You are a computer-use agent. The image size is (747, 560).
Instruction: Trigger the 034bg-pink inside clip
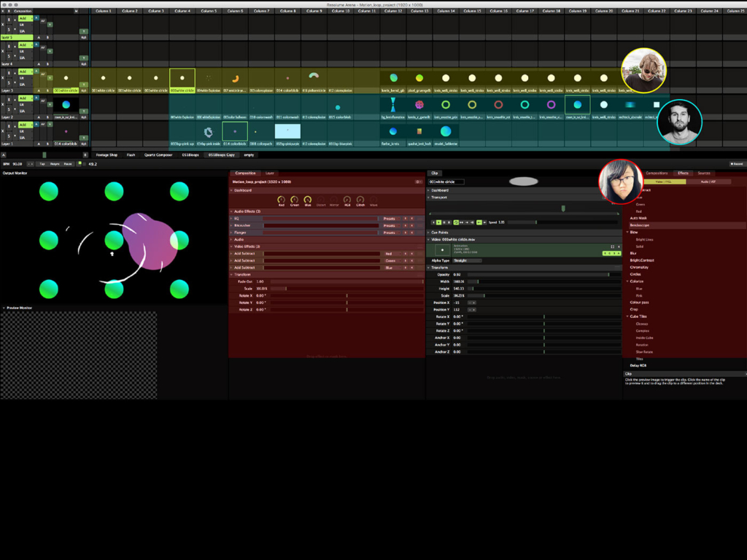(208, 131)
